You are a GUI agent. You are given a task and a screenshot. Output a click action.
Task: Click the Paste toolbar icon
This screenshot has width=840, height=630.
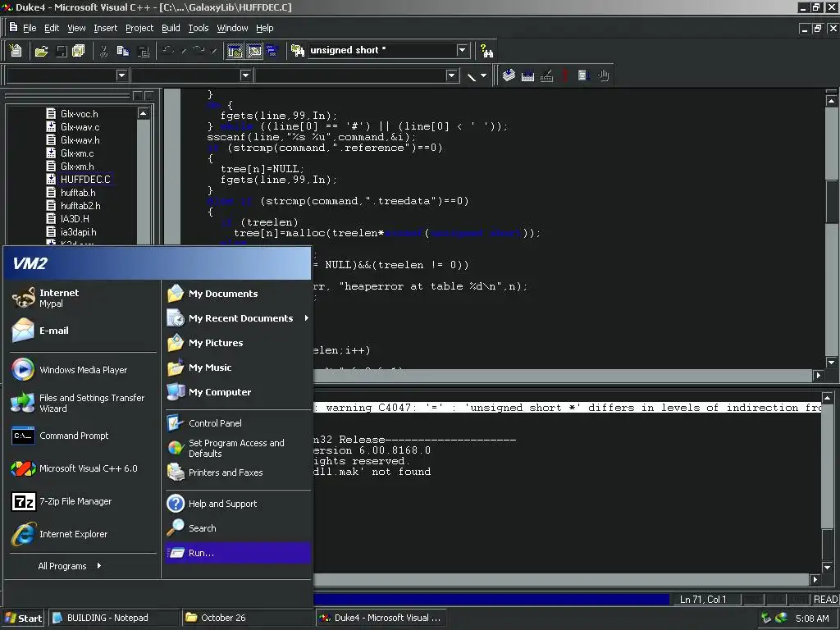click(x=143, y=51)
